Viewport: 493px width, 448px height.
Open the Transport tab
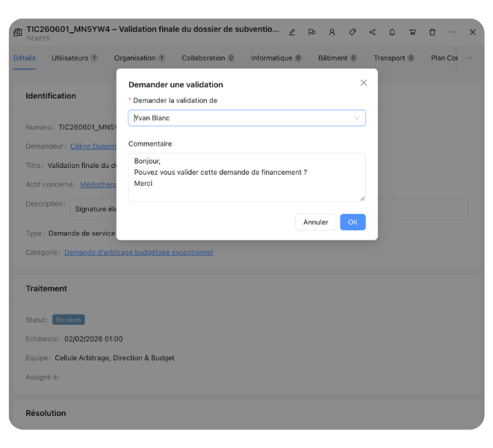pos(394,58)
